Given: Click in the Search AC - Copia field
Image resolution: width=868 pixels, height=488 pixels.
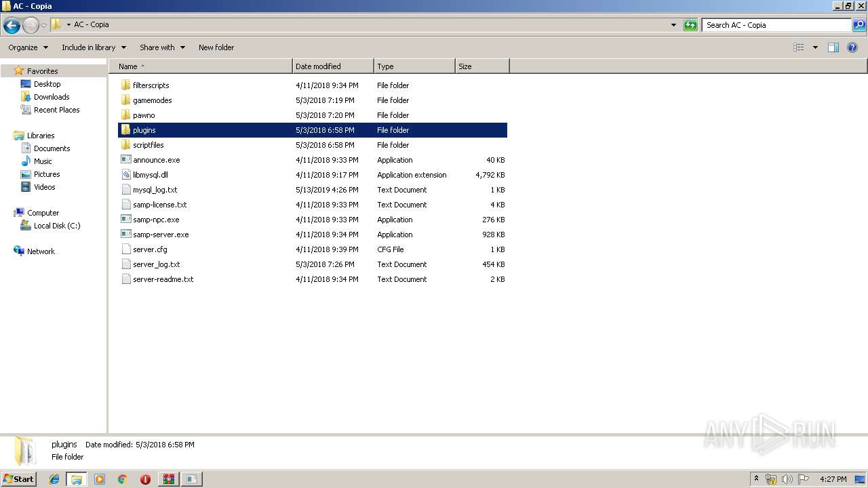Looking at the screenshot, I should pos(776,25).
